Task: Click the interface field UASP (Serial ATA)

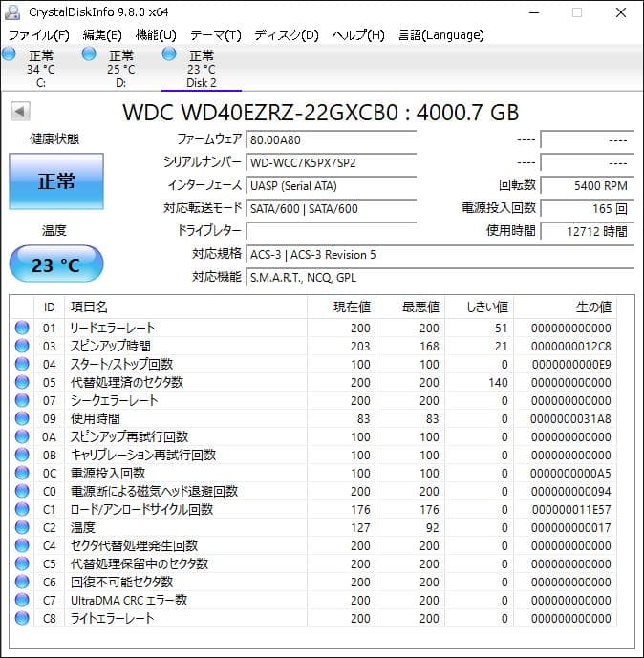Action: (332, 186)
